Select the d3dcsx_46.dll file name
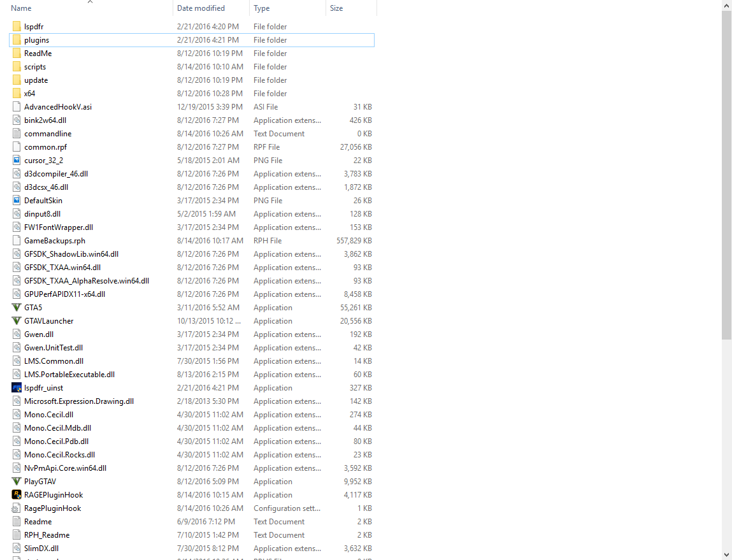 click(x=47, y=187)
